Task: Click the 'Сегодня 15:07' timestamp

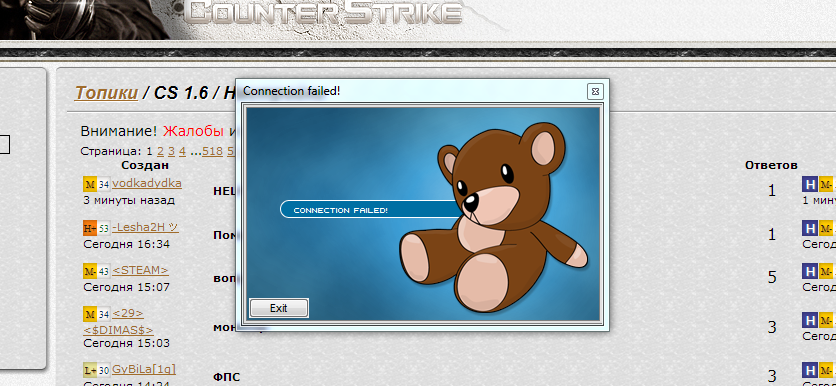Action: tap(126, 287)
